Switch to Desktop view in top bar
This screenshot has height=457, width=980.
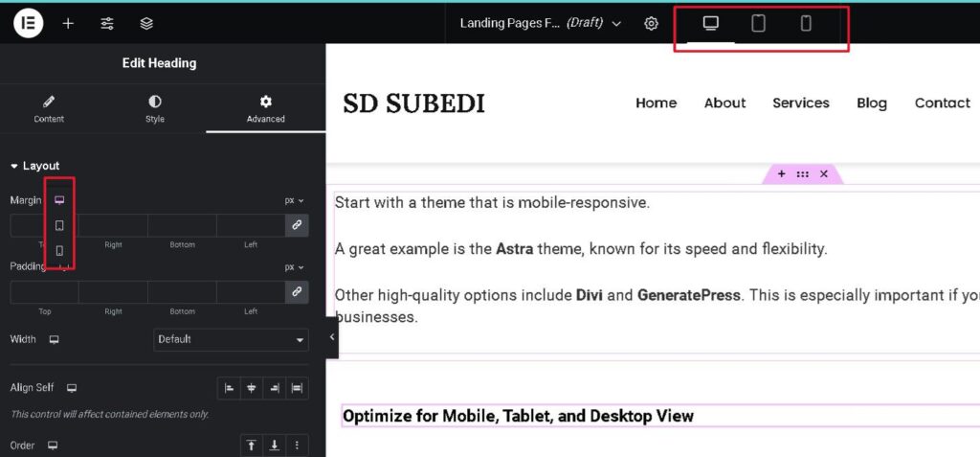pyautogui.click(x=711, y=23)
